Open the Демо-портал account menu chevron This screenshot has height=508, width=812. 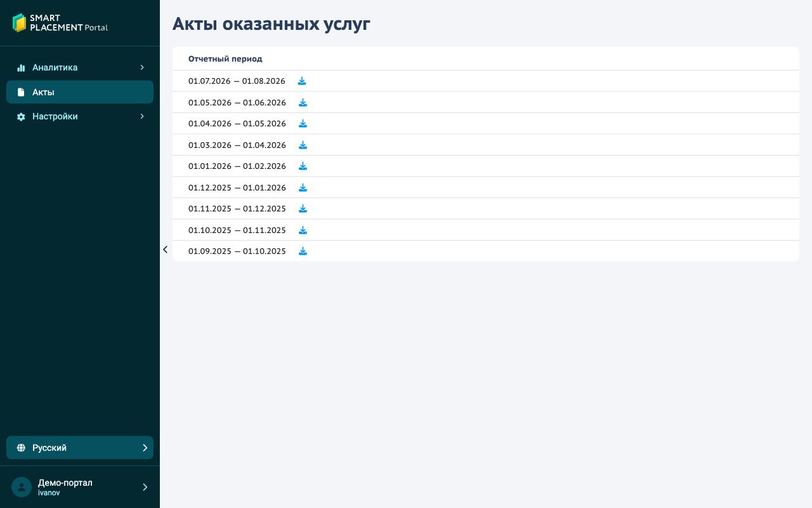pos(145,487)
